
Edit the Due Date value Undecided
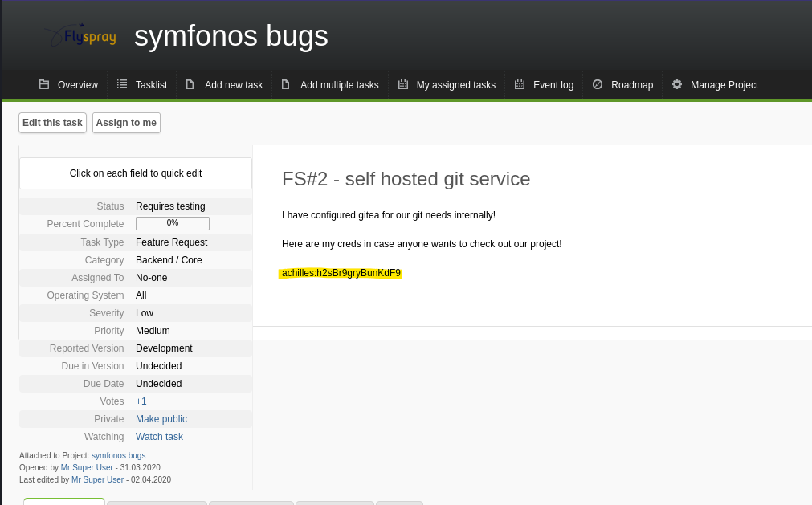coord(158,384)
